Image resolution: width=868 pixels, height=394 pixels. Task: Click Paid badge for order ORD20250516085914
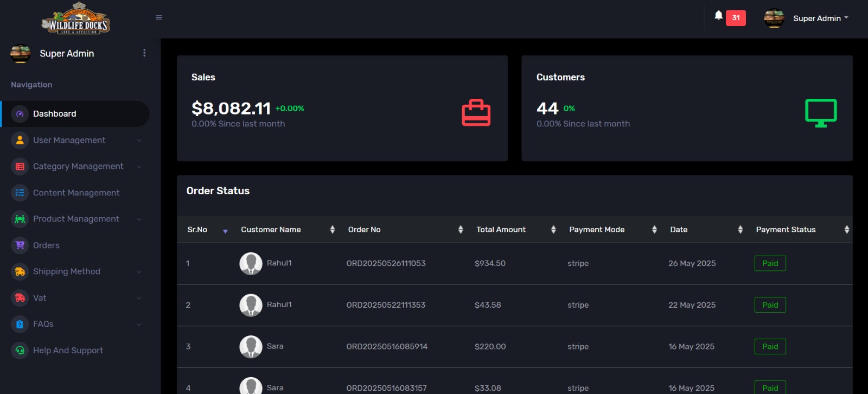pyautogui.click(x=770, y=346)
